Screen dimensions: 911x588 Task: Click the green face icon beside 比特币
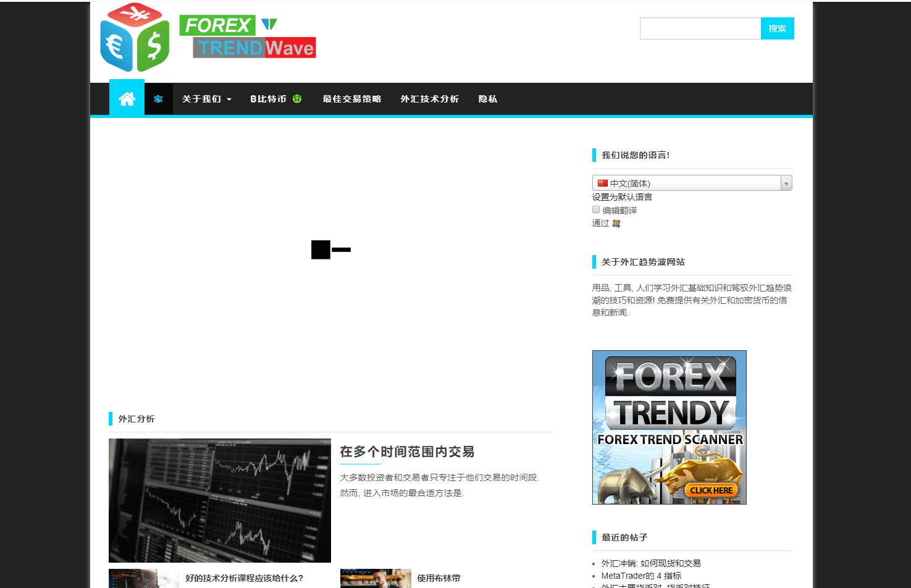(297, 99)
